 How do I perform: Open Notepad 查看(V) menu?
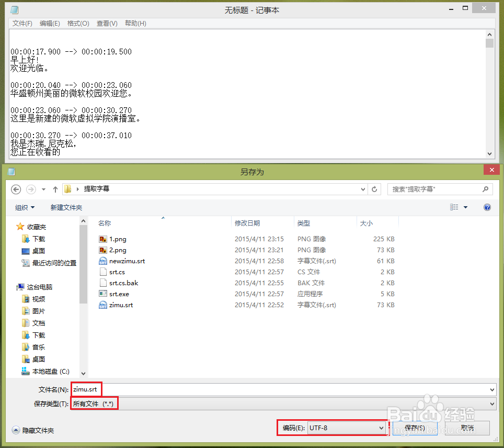(x=107, y=23)
